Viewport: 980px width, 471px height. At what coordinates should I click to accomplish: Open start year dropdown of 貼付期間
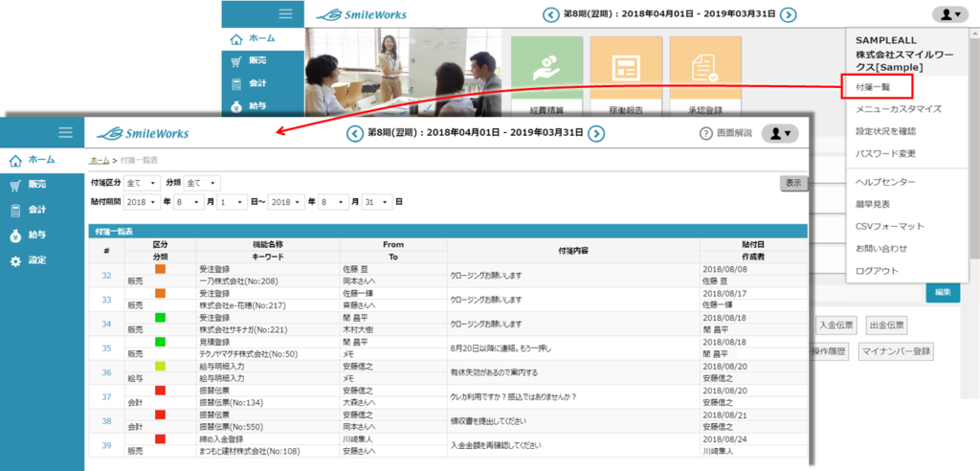142,203
